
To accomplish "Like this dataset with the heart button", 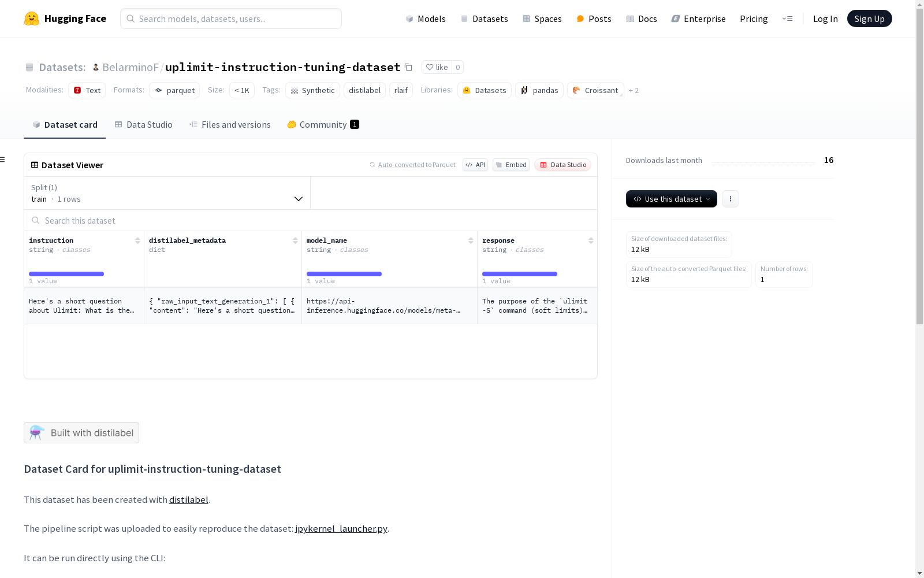I will pos(437,67).
